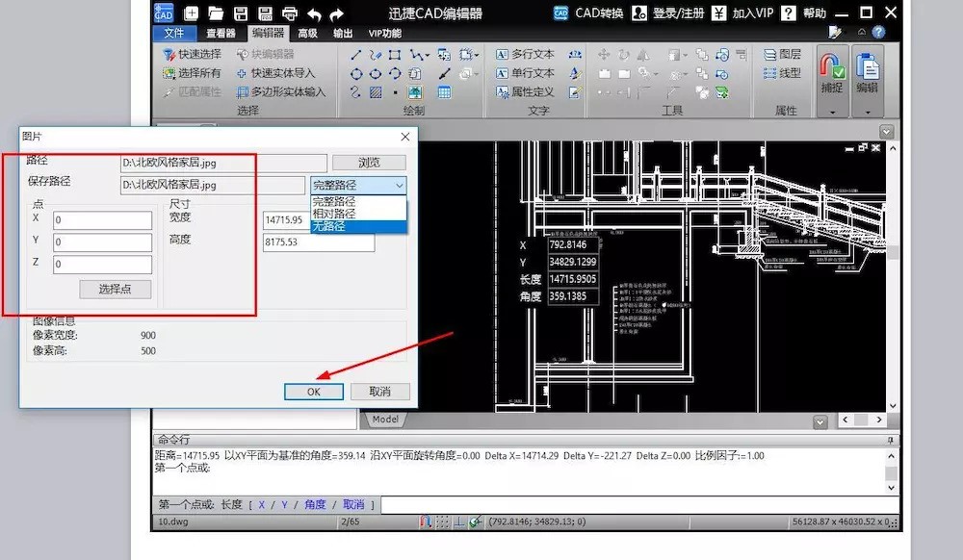
Task: Open the 图层 layers tool
Action: point(782,54)
